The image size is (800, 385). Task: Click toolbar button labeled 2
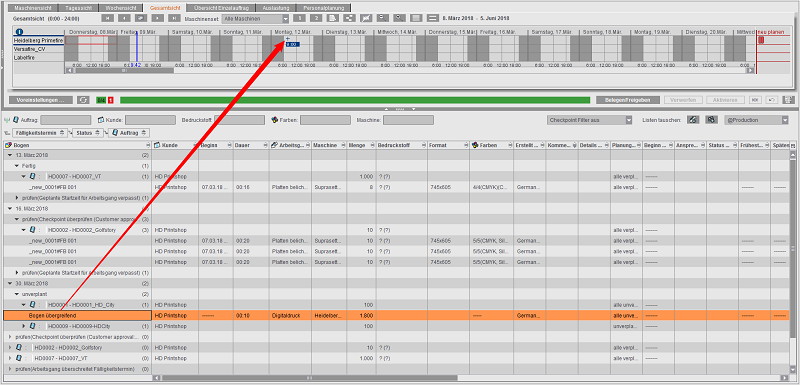pyautogui.click(x=316, y=18)
